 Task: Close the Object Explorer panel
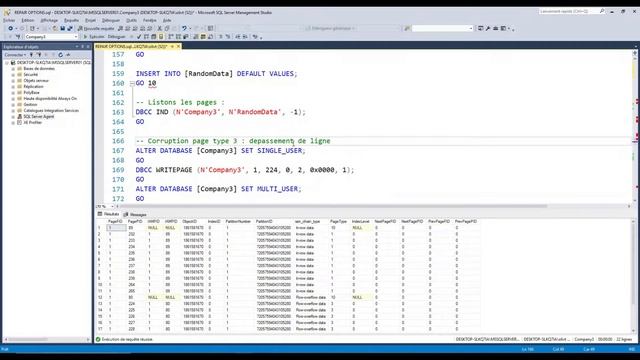(x=88, y=47)
